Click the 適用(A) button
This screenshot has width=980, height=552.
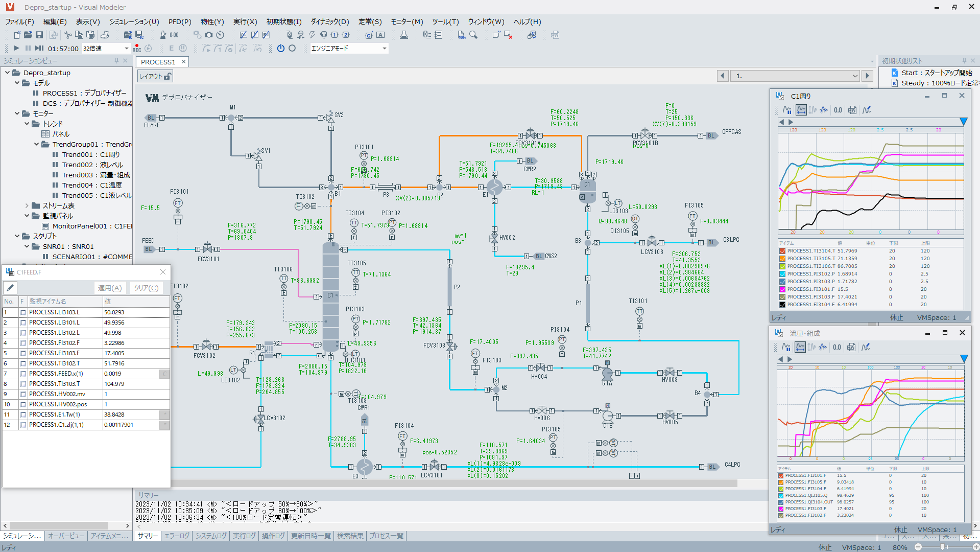coord(110,288)
